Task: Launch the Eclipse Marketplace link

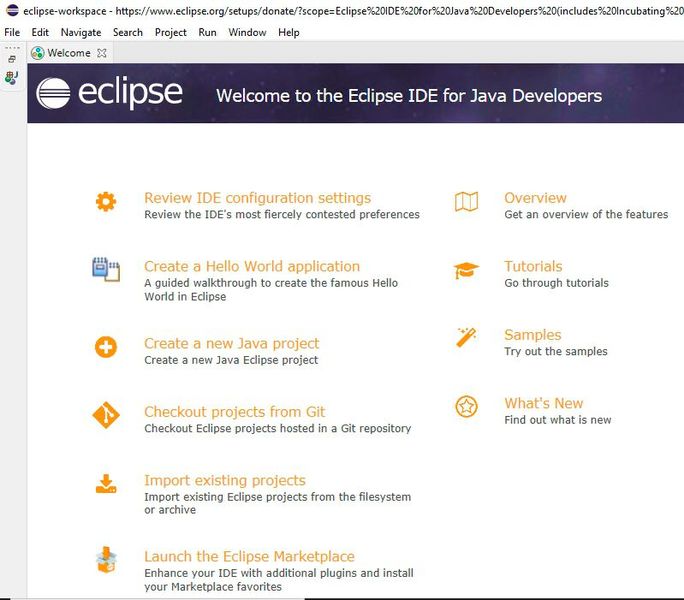Action: coord(250,557)
